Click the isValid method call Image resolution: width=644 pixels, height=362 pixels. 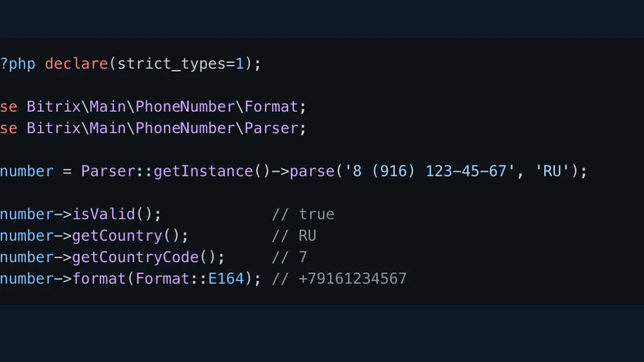coord(104,215)
